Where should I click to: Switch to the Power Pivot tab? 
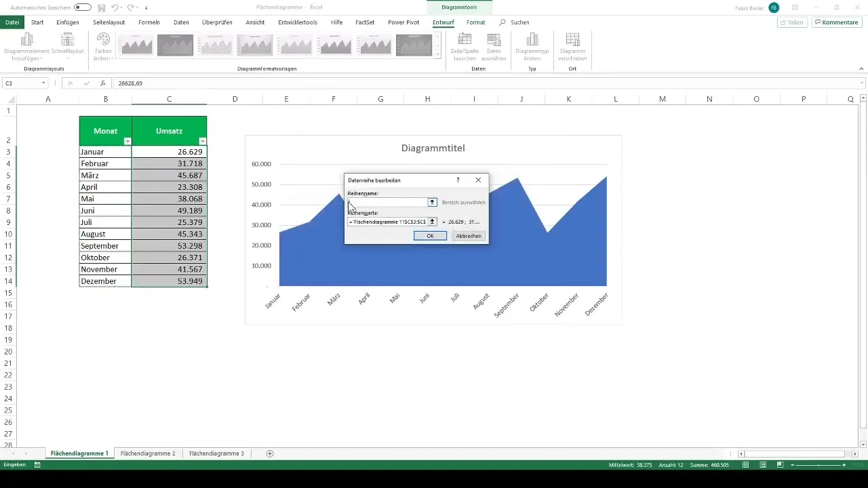403,22
